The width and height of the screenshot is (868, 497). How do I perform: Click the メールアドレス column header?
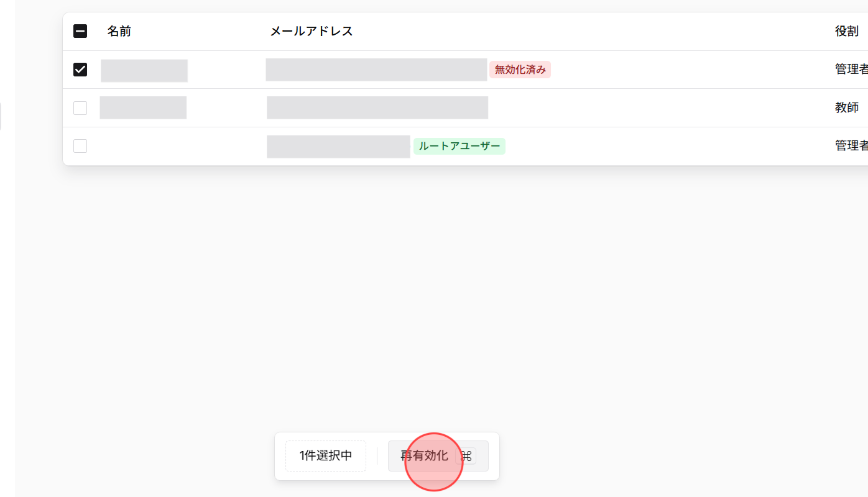[311, 30]
